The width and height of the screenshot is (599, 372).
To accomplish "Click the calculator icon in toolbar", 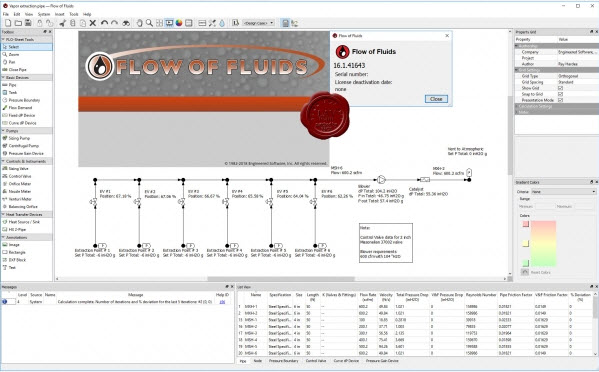I will tap(285, 23).
